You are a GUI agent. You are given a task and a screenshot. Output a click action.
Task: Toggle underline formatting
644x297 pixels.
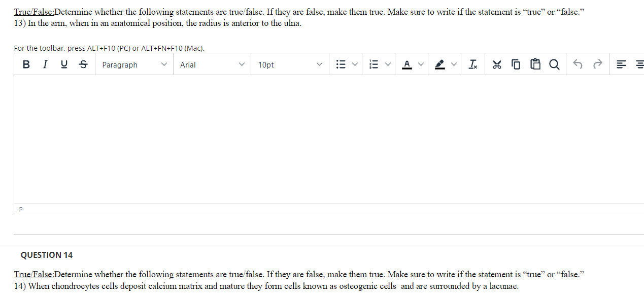64,64
